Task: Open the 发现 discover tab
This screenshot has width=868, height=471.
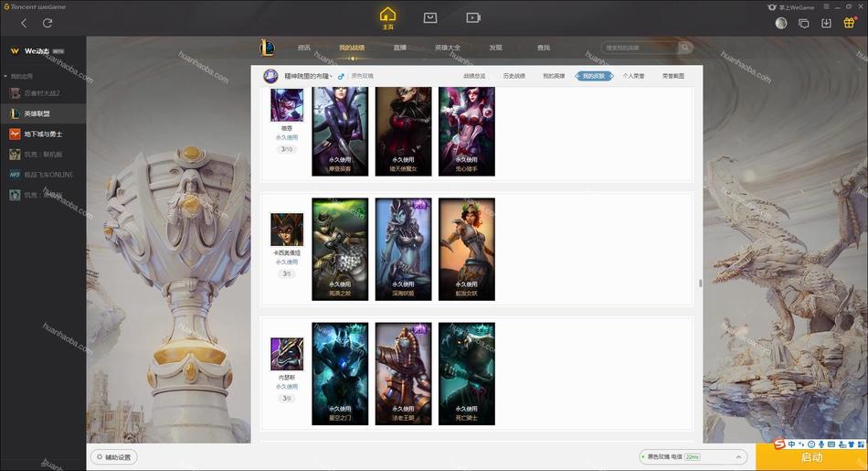Action: pos(495,48)
